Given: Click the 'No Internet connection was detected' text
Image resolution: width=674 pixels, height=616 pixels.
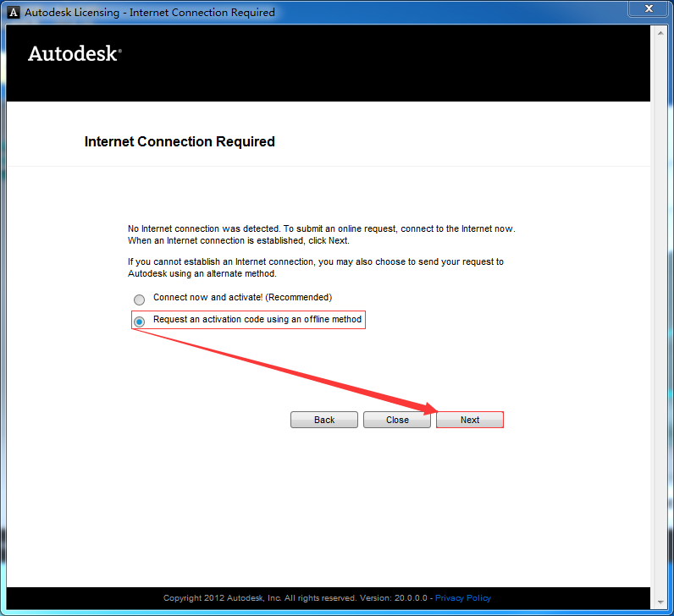Looking at the screenshot, I should point(321,234).
